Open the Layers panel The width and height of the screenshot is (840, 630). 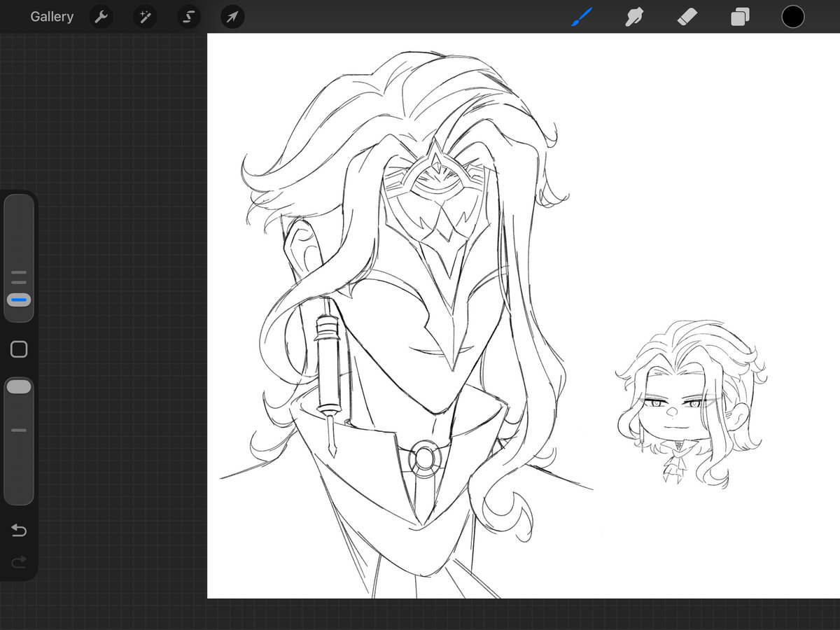point(740,17)
